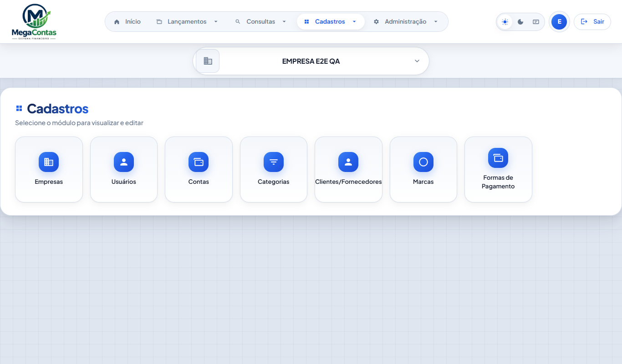The width and height of the screenshot is (622, 364).
Task: Open company selector EMPRESA E2E QA
Action: 311,61
